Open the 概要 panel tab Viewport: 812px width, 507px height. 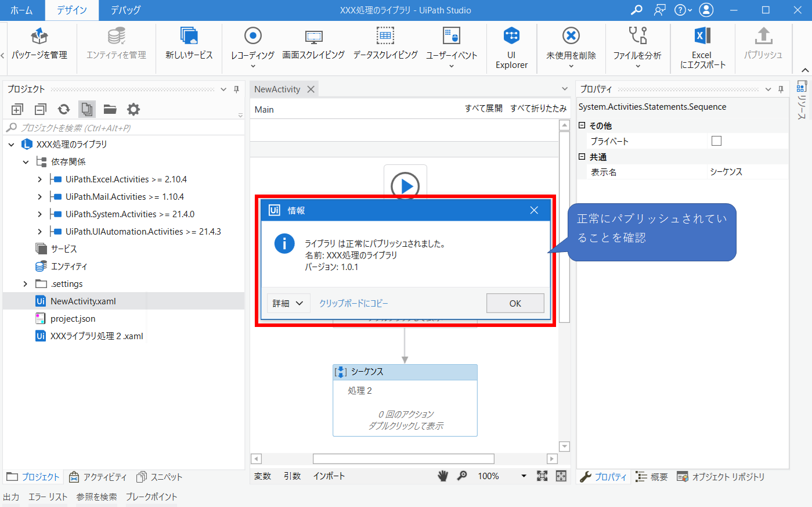(651, 477)
